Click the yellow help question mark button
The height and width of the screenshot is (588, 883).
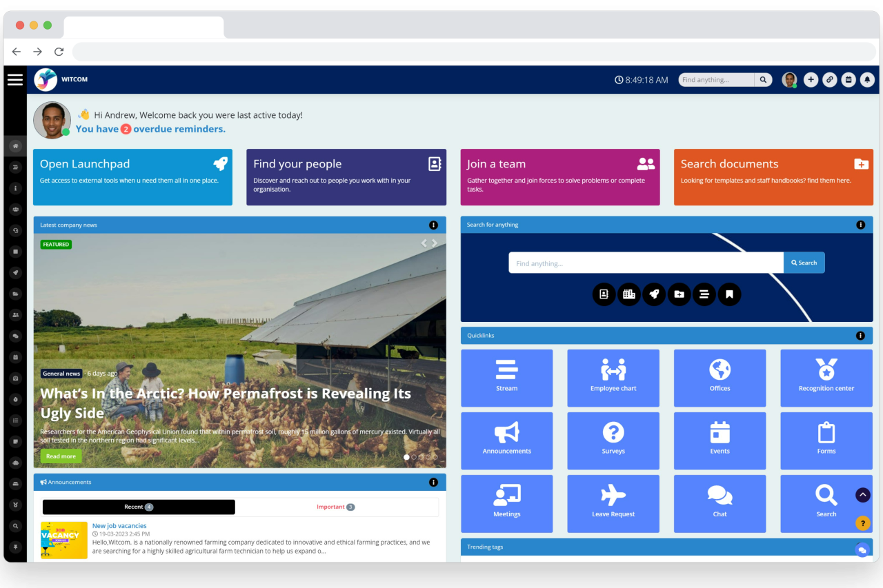click(862, 523)
